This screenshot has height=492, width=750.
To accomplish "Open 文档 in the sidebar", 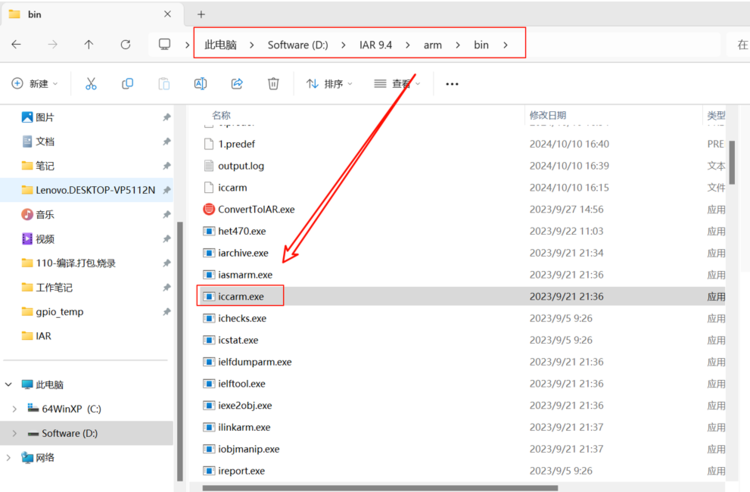I will coord(44,142).
